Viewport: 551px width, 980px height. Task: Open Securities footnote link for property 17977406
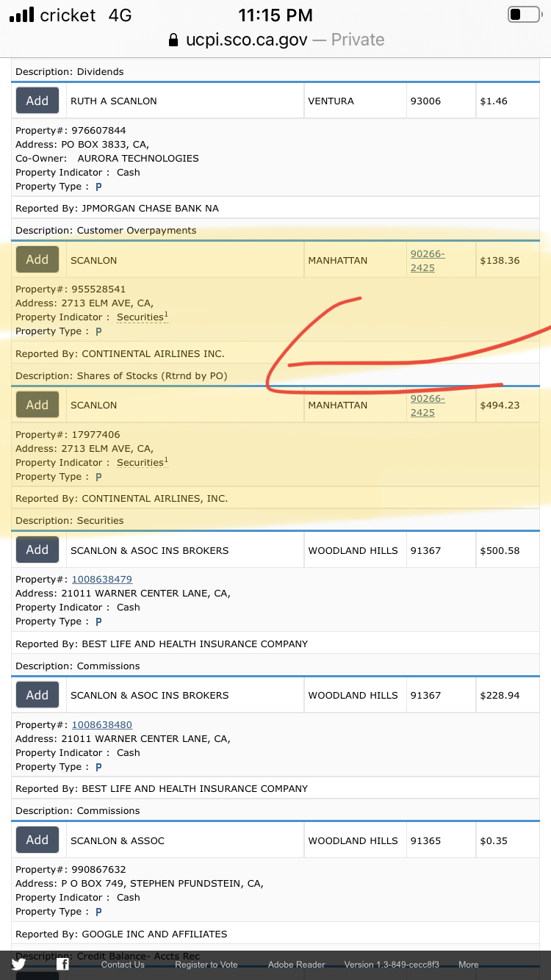click(x=143, y=463)
